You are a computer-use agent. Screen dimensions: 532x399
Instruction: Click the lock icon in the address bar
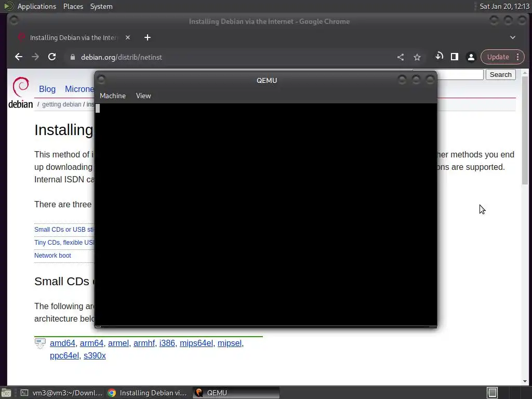point(72,57)
